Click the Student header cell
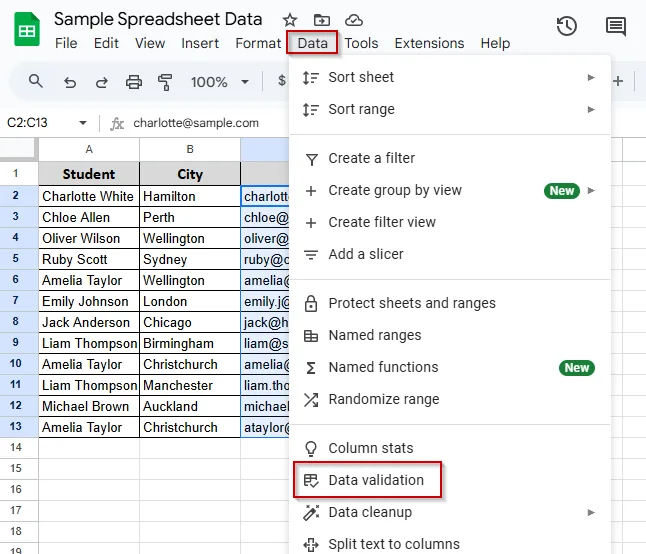 [89, 174]
